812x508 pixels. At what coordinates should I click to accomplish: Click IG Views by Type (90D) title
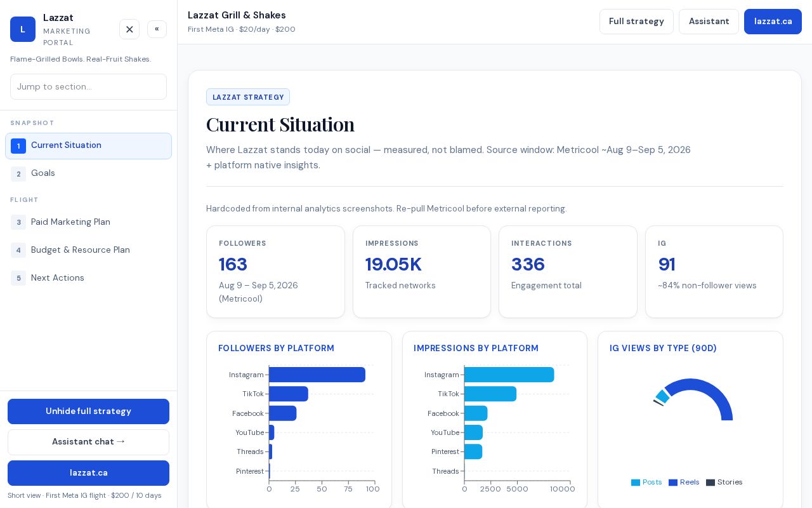click(x=663, y=348)
